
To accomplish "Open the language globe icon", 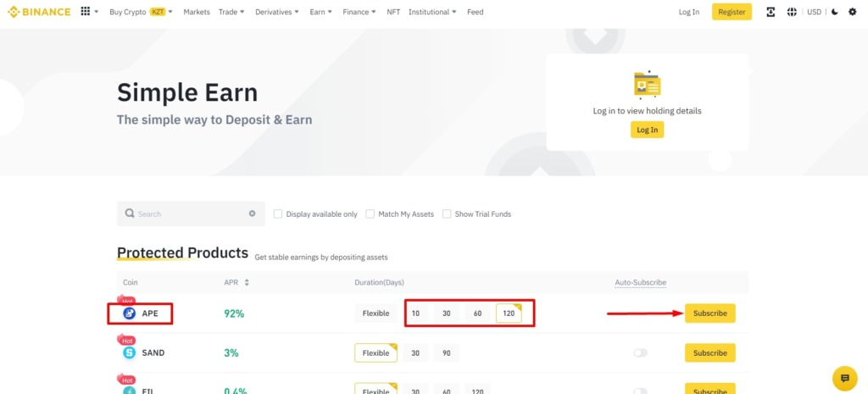I will coord(792,12).
